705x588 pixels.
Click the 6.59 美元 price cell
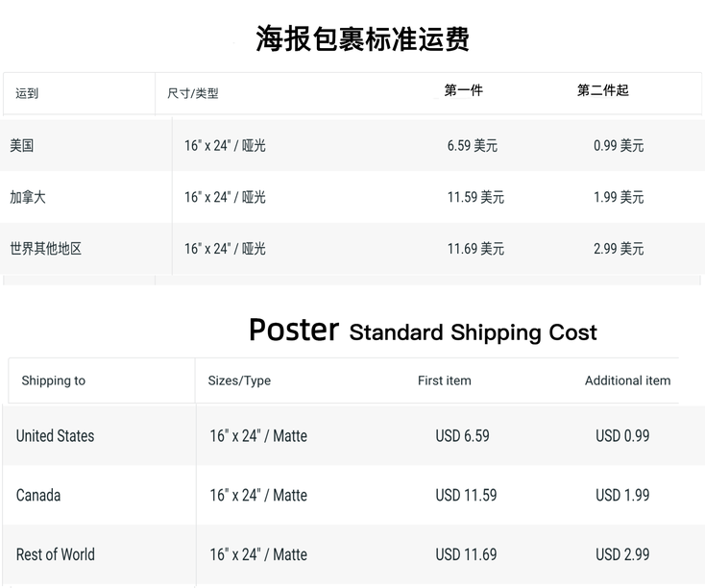click(x=473, y=146)
